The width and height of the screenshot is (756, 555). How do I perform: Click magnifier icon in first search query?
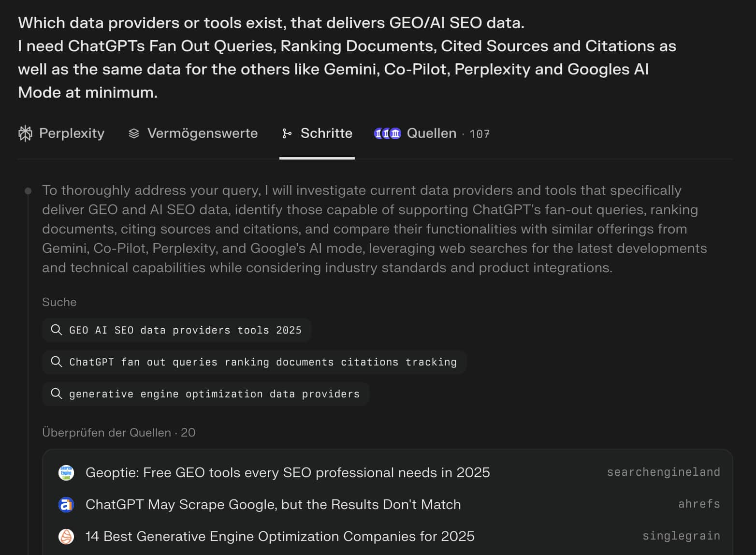click(x=57, y=330)
